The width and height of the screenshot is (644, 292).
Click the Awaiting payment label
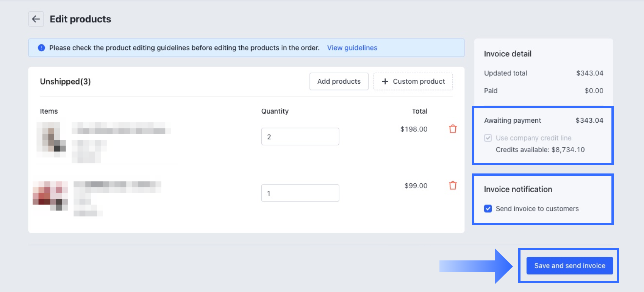pyautogui.click(x=512, y=120)
